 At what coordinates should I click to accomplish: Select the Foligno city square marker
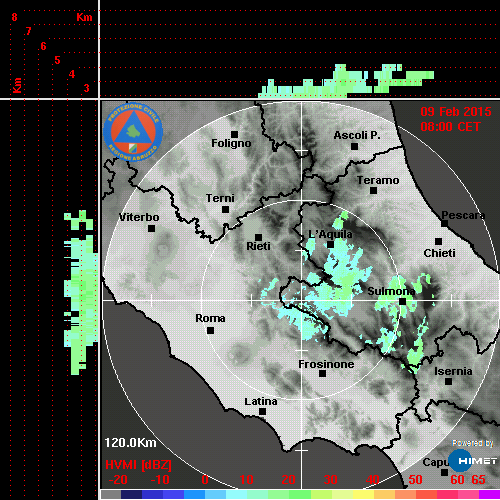234,134
